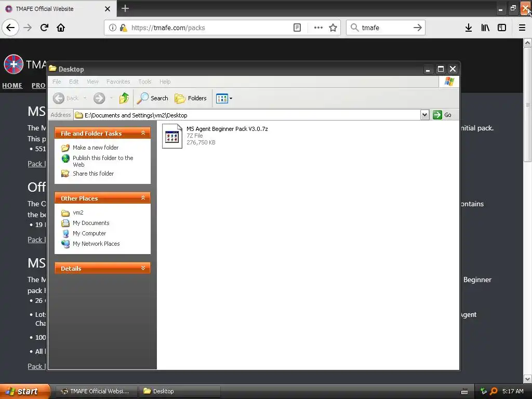Click Up folder icon in Explorer
The height and width of the screenshot is (399, 532).
(x=124, y=98)
